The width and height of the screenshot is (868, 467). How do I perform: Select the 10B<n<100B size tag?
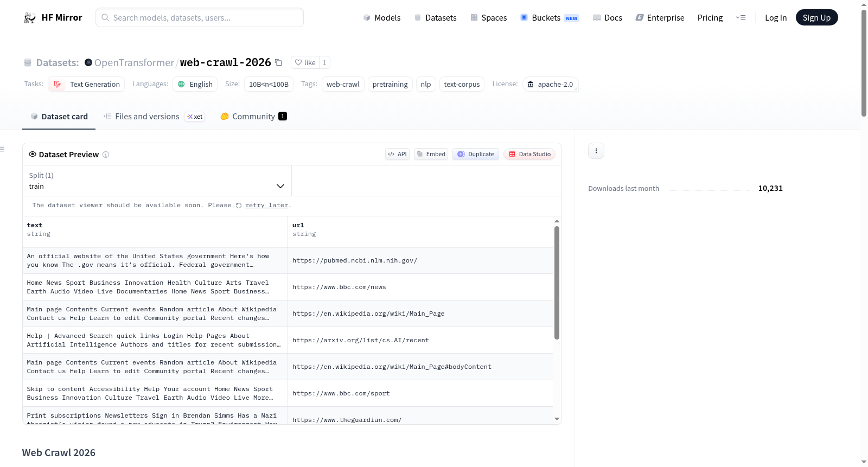tap(269, 85)
